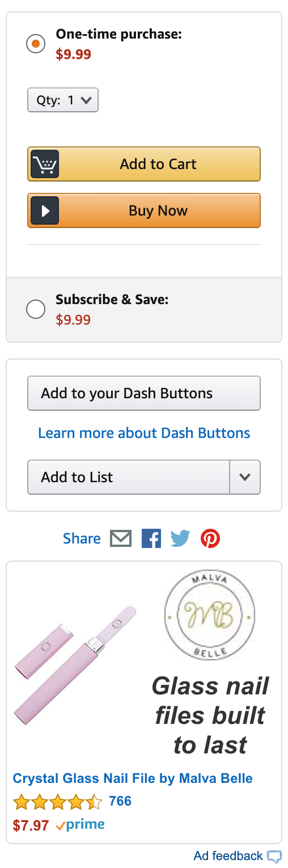The width and height of the screenshot is (288, 868).
Task: Share via the email envelope icon
Action: [121, 538]
